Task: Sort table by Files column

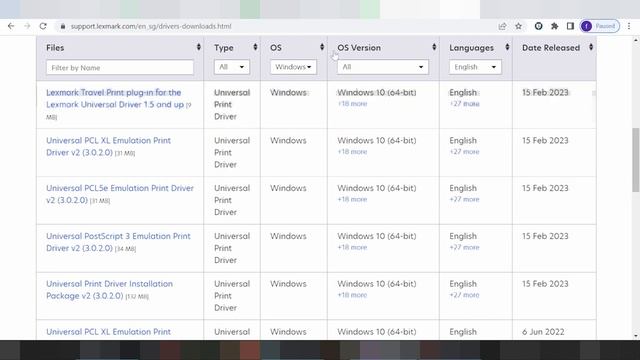Action: pyautogui.click(x=199, y=47)
